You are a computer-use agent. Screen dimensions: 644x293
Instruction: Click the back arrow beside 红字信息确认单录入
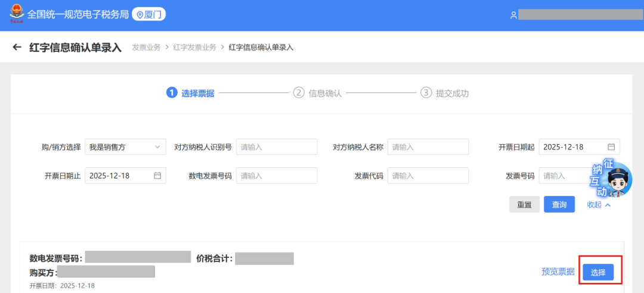coord(17,48)
